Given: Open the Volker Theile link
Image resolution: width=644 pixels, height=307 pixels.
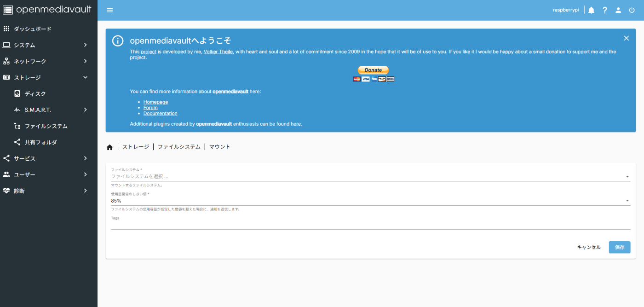Looking at the screenshot, I should point(218,52).
